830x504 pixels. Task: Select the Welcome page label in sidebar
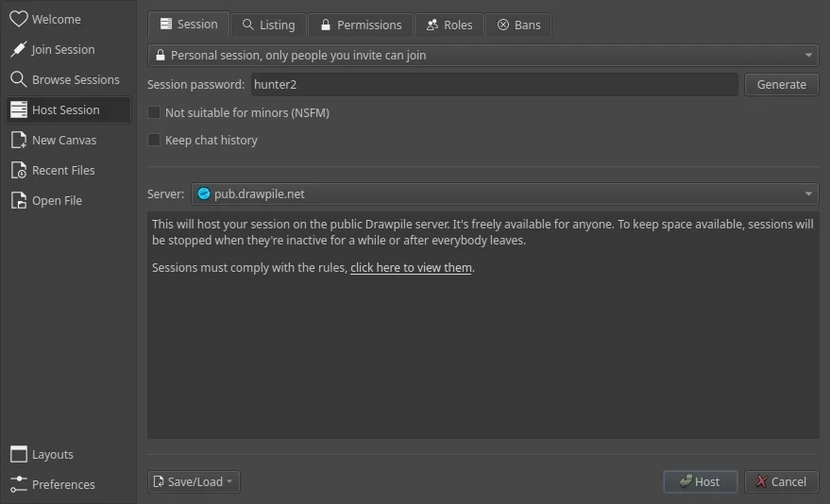pyautogui.click(x=56, y=20)
